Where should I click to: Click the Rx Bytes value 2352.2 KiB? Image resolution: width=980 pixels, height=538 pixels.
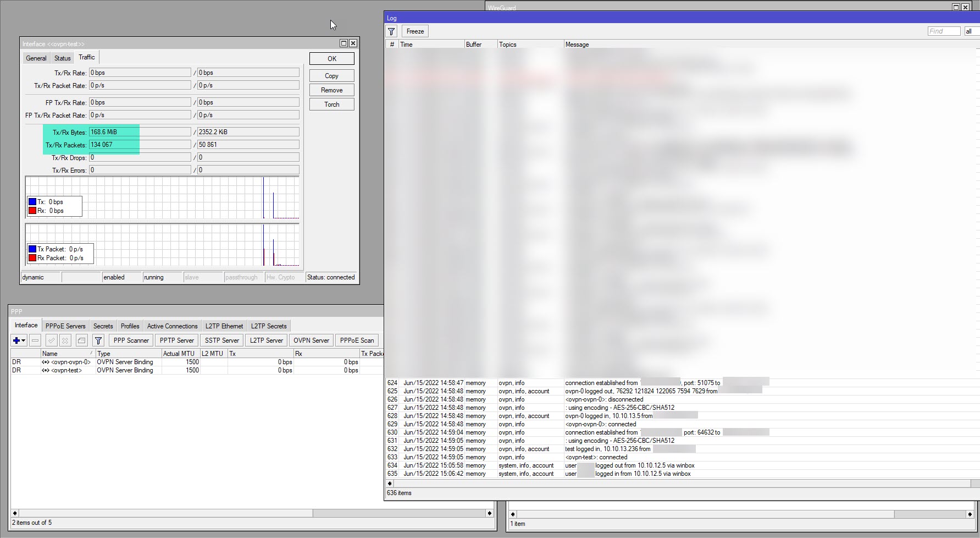click(x=248, y=132)
